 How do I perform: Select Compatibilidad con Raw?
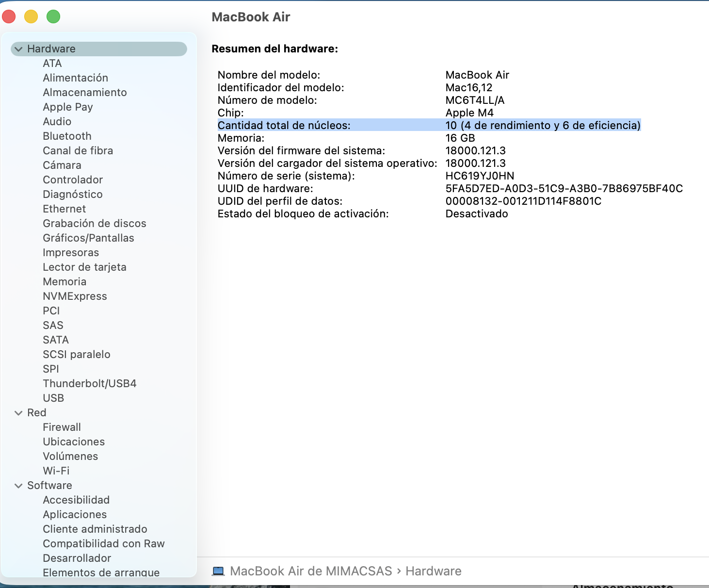(104, 544)
